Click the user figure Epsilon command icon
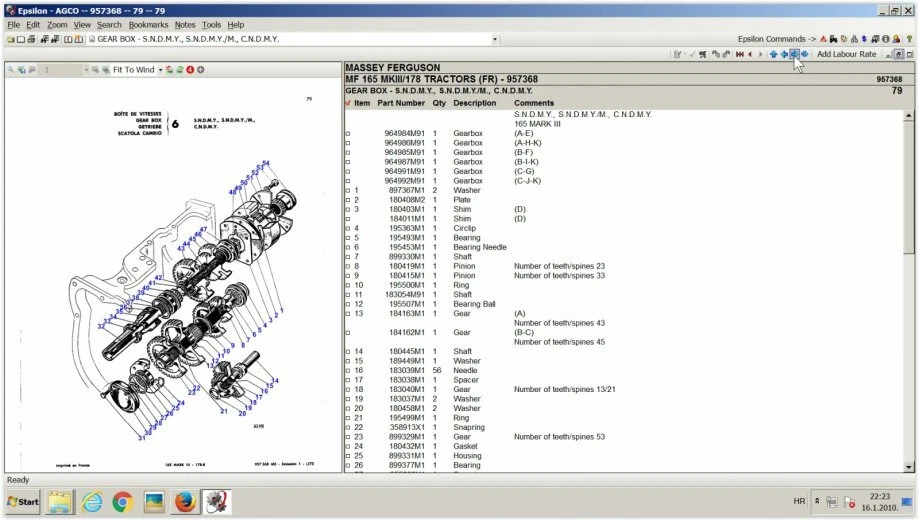The height and width of the screenshot is (520, 919). [x=896, y=39]
